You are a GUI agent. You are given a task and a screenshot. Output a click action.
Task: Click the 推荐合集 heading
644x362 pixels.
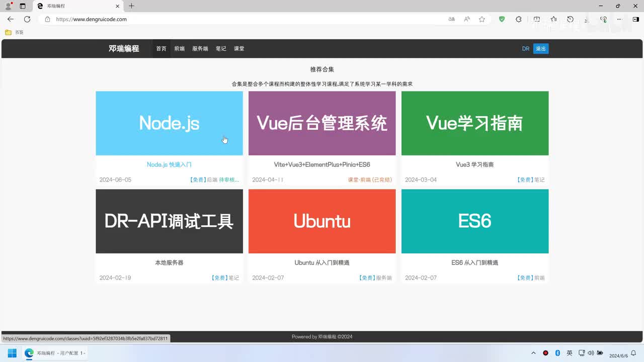click(x=322, y=69)
